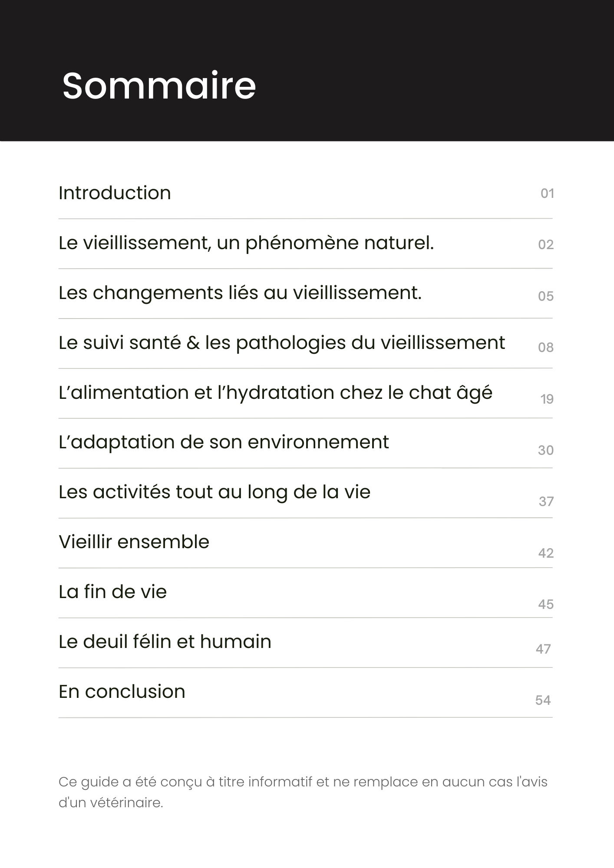This screenshot has height=868, width=614.
Task: Go to 'La fin de vie' section
Action: (112, 592)
